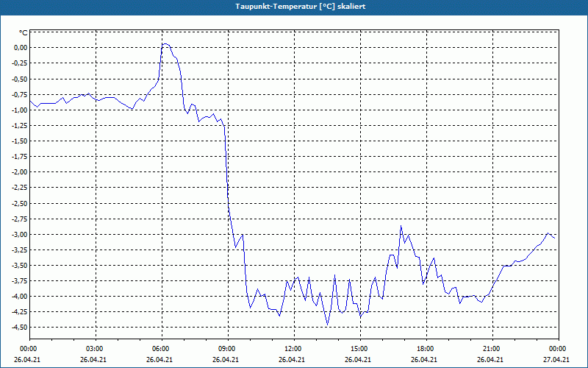Click the y-axis tick '-3,75'

pyautogui.click(x=20, y=281)
